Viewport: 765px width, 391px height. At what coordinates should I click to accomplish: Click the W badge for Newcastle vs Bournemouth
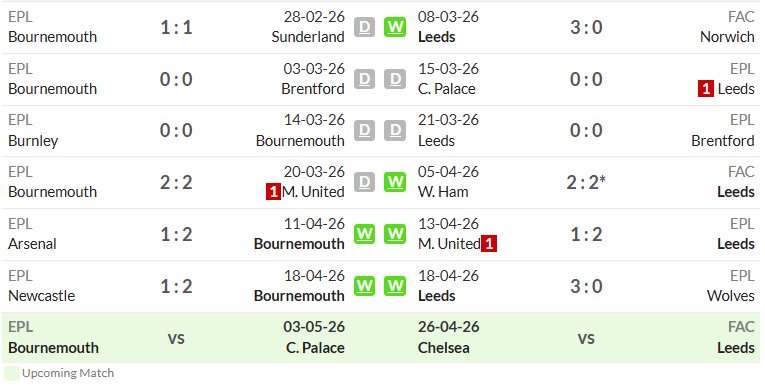[364, 286]
